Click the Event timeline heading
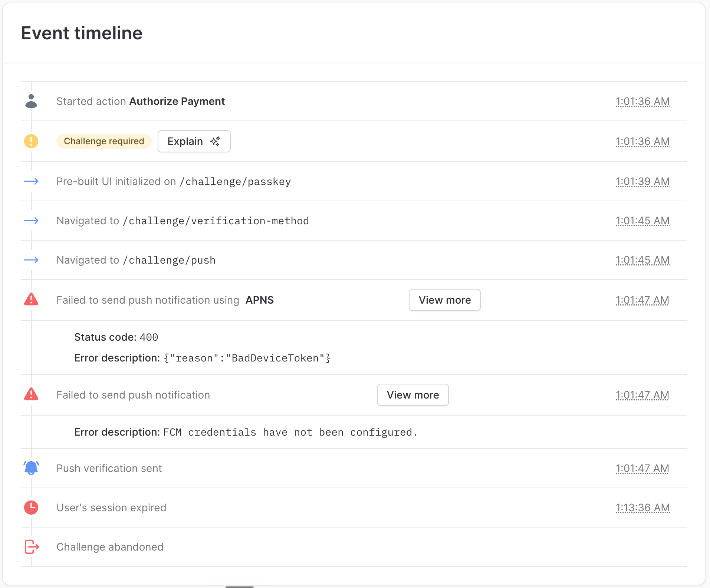This screenshot has height=588, width=710. (x=82, y=33)
